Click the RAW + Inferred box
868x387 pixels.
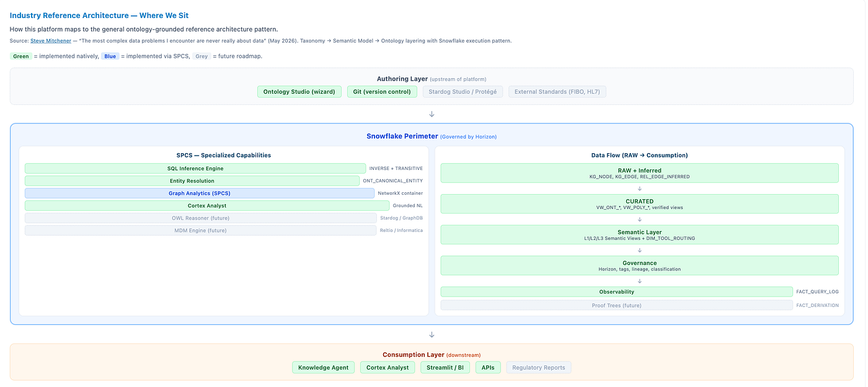pos(639,173)
